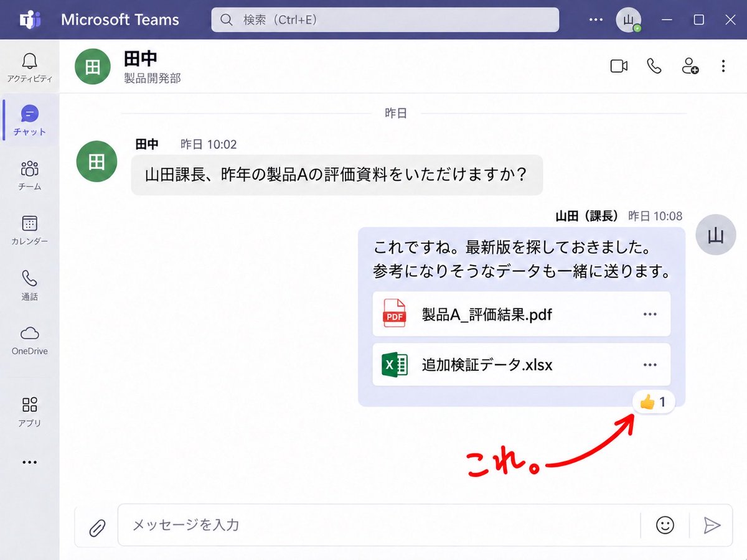
Task: Open the Calls (通話) sidebar icon
Action: click(x=29, y=278)
